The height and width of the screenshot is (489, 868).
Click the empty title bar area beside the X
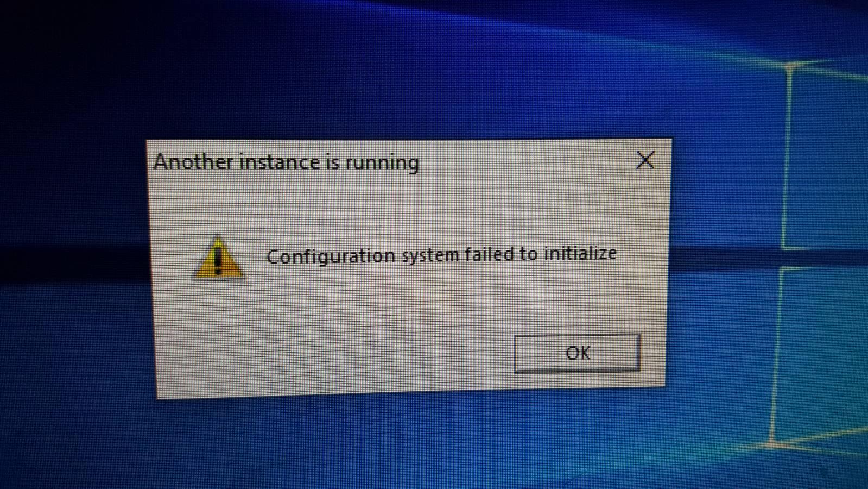527,161
